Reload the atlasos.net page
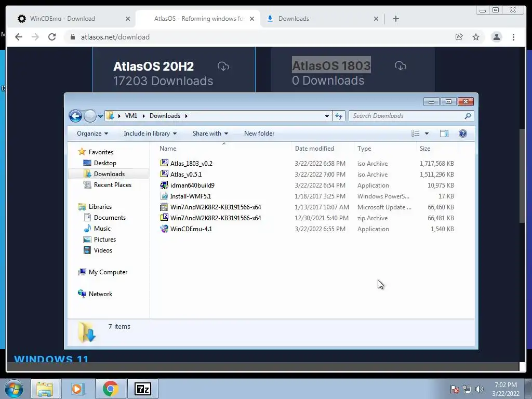Image resolution: width=532 pixels, height=399 pixels. tap(52, 37)
